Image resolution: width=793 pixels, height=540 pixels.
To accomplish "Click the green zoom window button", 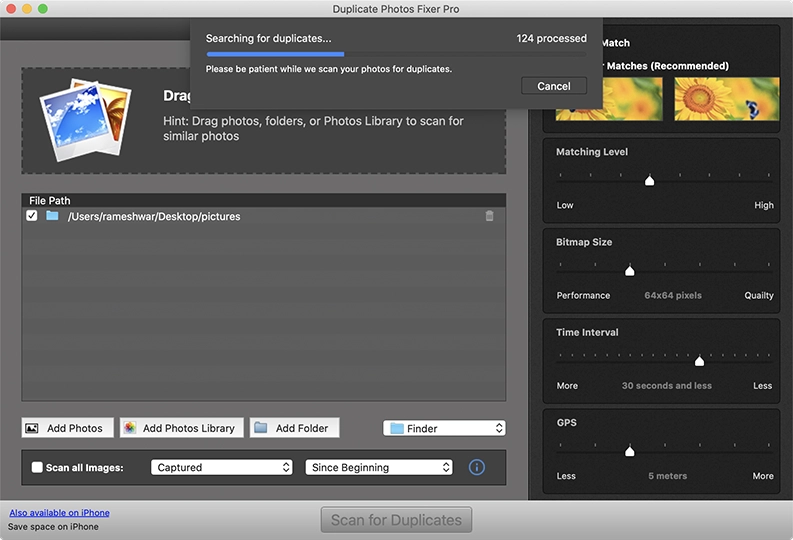I will 43,9.
